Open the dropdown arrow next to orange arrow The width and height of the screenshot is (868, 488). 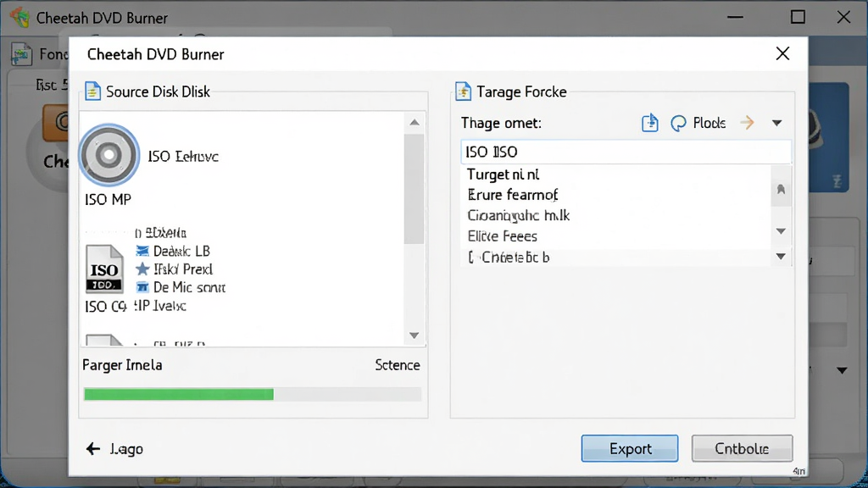(776, 123)
